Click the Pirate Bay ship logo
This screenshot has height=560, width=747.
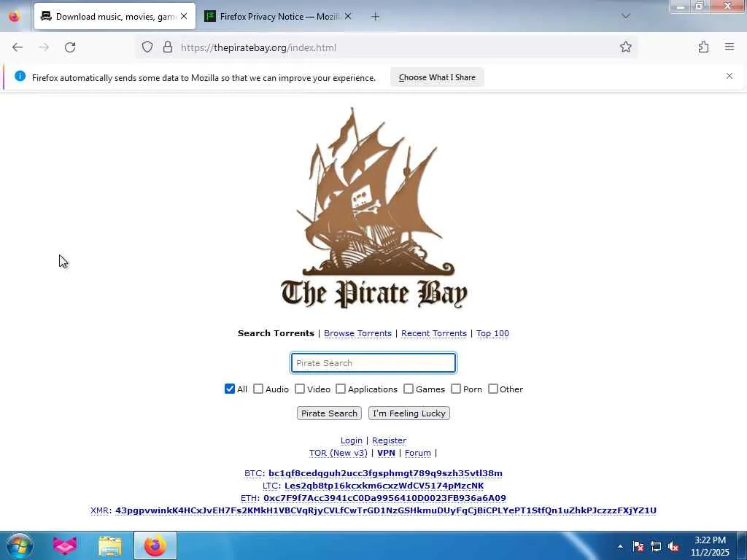point(374,209)
